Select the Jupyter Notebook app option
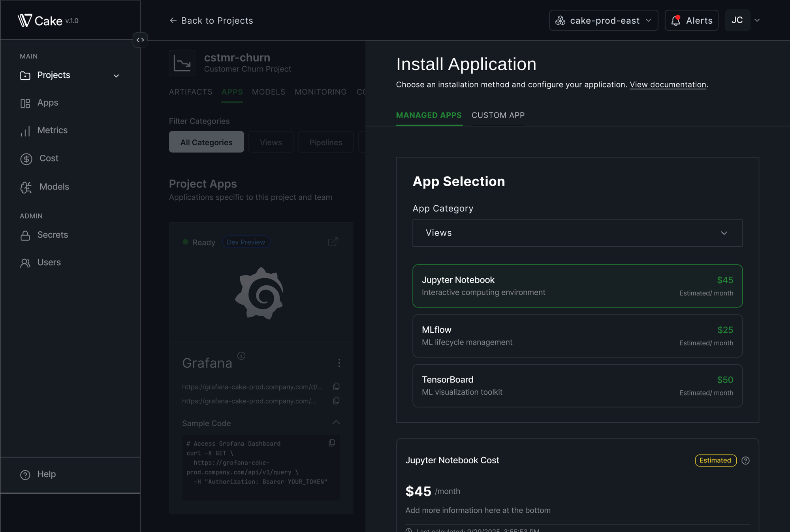 point(577,286)
